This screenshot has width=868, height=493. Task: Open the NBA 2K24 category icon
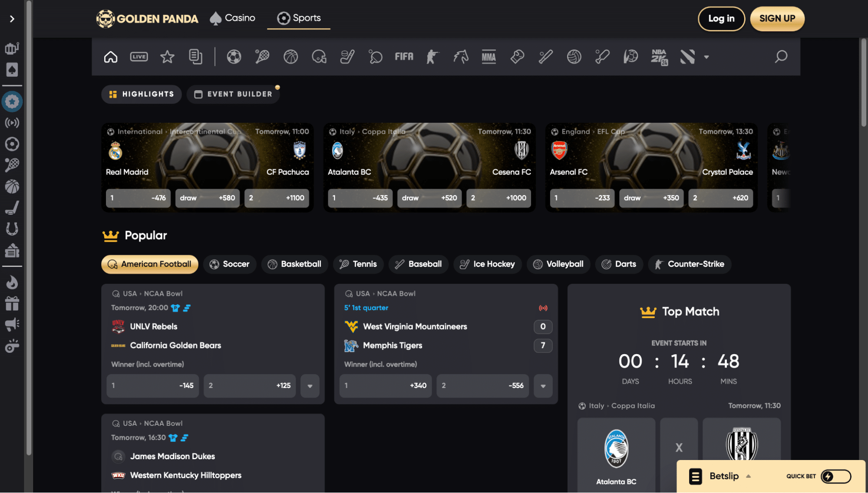(659, 57)
